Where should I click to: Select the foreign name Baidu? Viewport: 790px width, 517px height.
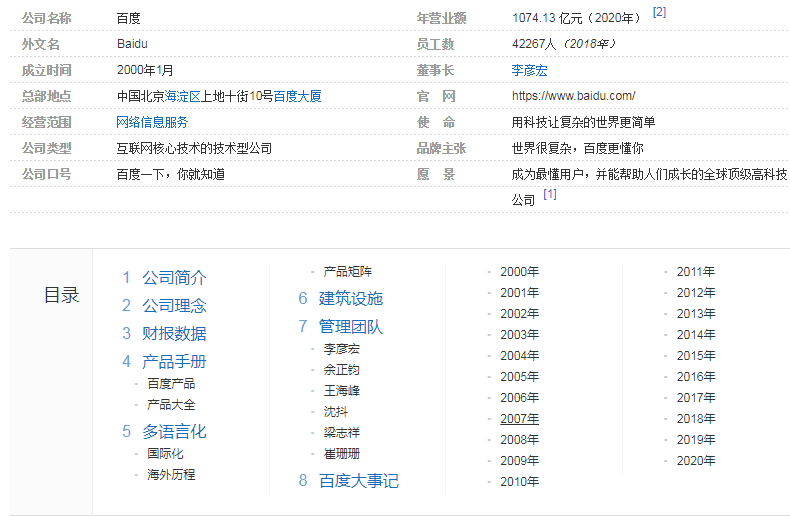click(132, 44)
